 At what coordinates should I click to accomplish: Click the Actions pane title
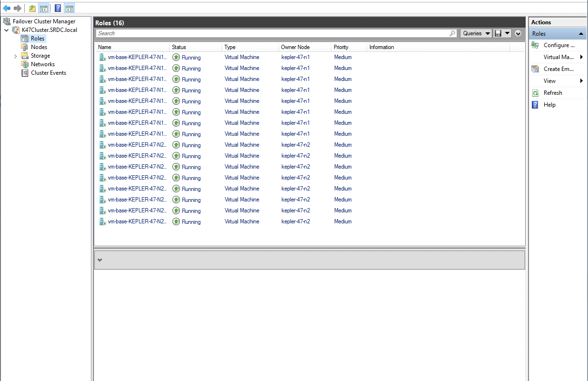(x=541, y=22)
